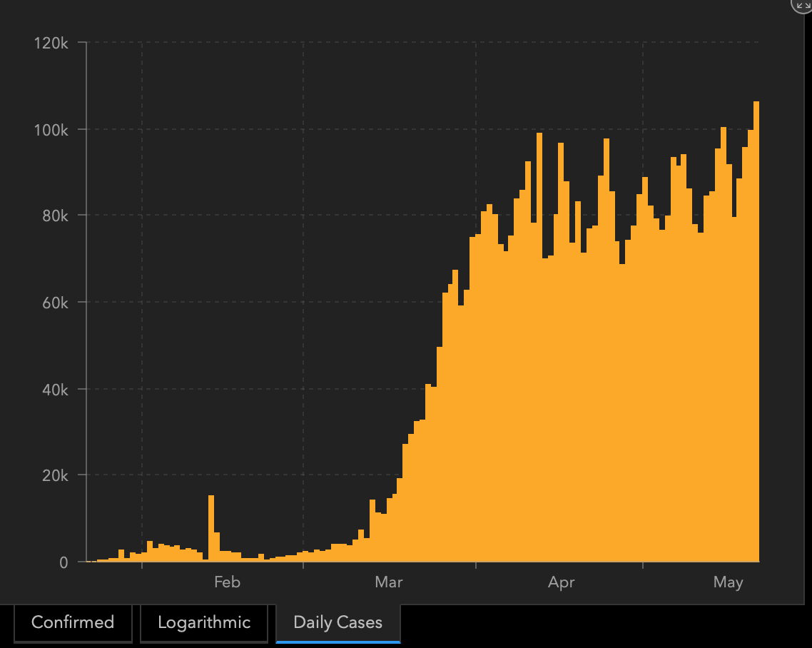Image resolution: width=812 pixels, height=648 pixels.
Task: Click the 100k y-axis label
Action: (x=51, y=130)
